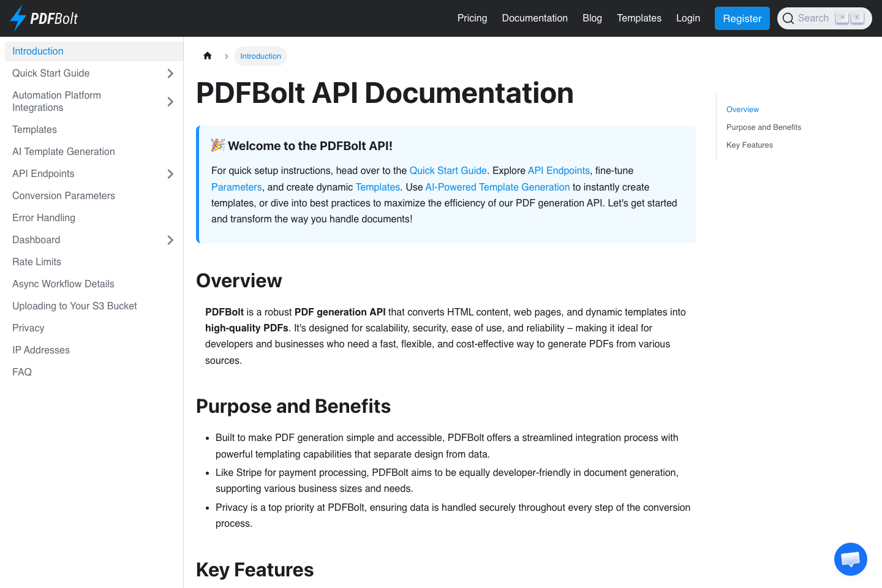Jump to Purpose and Benefits via right sidebar
The image size is (882, 588).
tap(764, 127)
